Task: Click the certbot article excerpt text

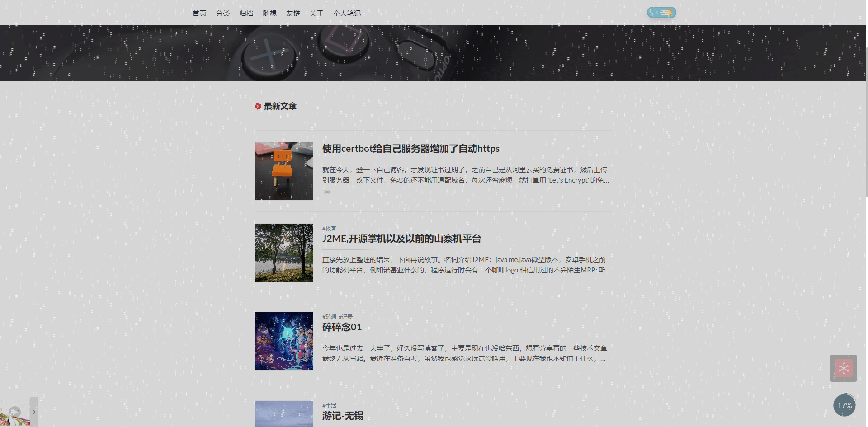Action: 466,175
